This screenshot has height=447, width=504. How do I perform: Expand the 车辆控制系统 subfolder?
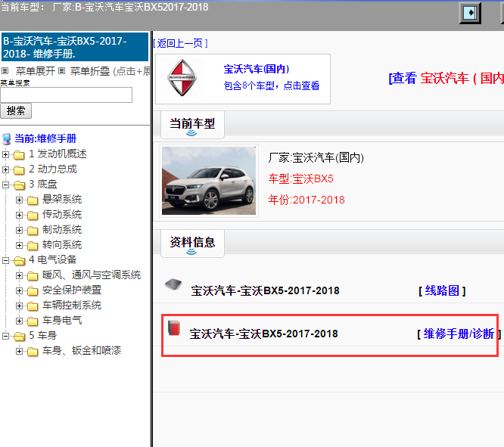pos(19,306)
